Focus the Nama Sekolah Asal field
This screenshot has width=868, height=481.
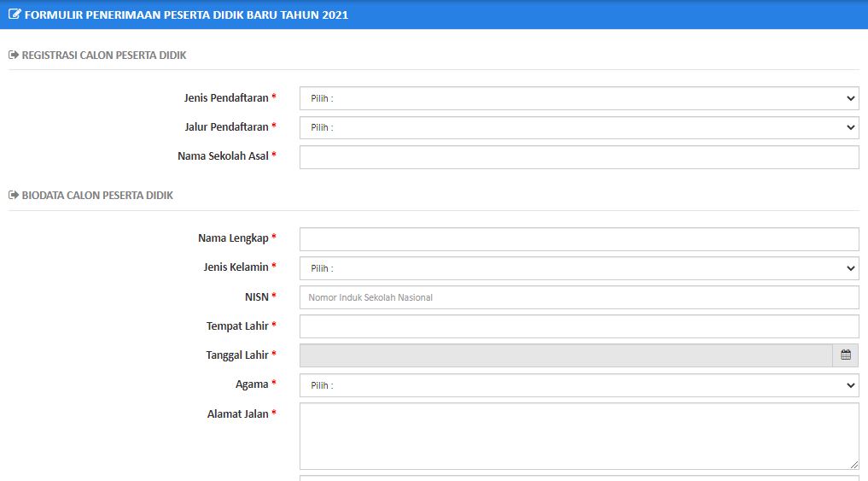579,157
